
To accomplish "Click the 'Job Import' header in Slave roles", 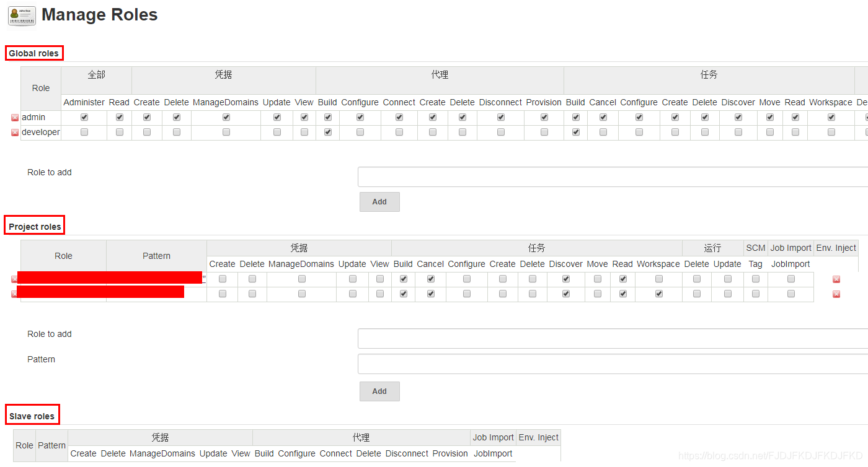I will point(494,437).
